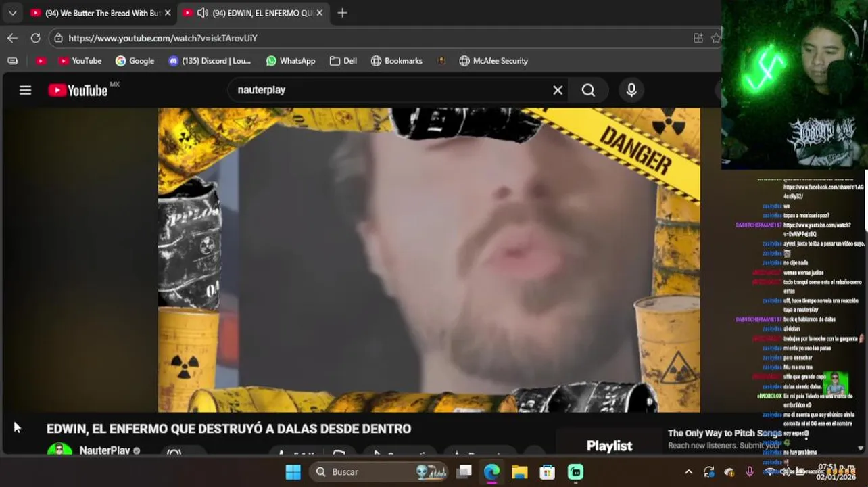Show hidden system tray icons chevron
This screenshot has height=487, width=868.
(x=688, y=471)
